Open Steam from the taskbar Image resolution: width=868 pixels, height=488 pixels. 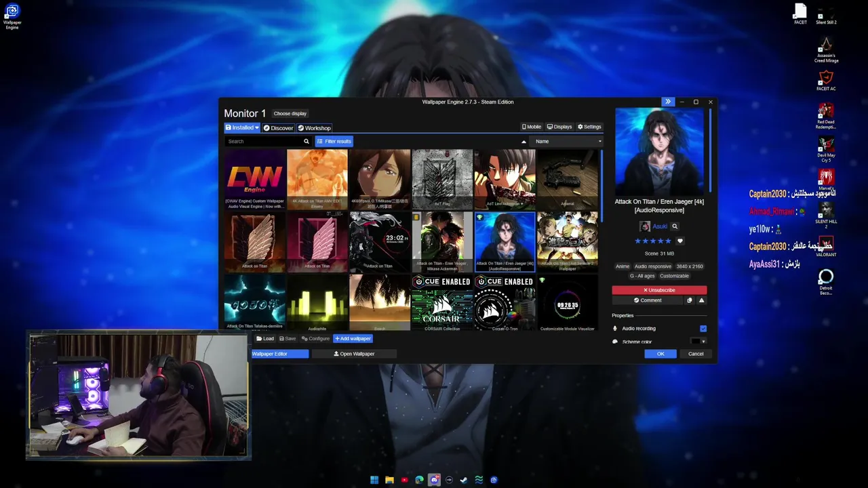click(x=464, y=480)
